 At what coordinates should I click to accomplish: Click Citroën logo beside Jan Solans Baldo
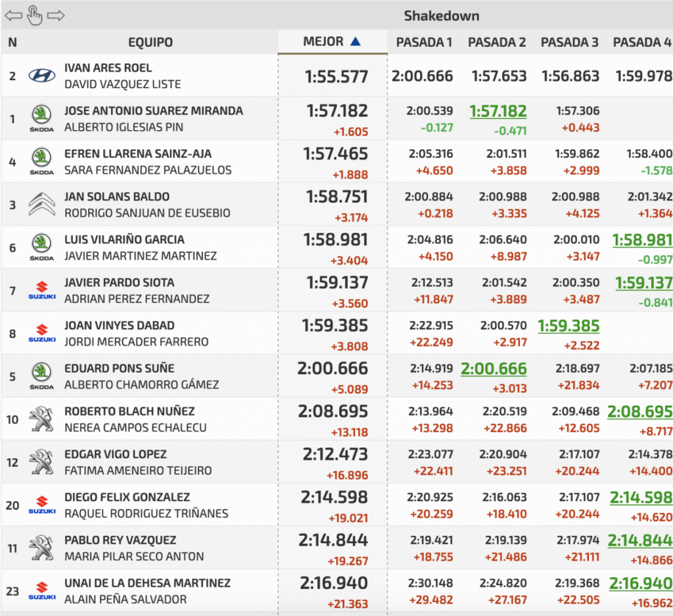(x=42, y=204)
